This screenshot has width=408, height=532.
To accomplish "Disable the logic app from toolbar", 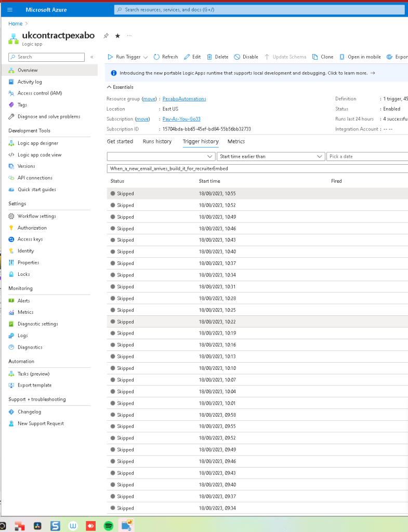I will coord(246,57).
